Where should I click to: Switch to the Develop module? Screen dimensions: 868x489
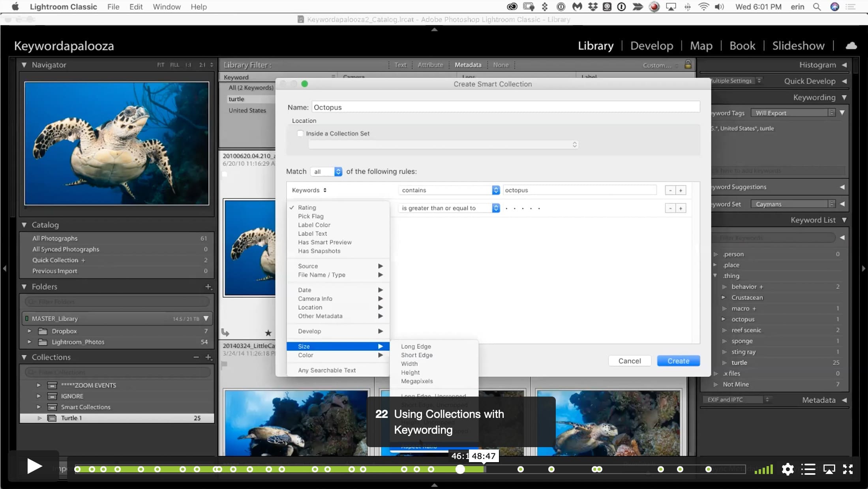(x=652, y=46)
